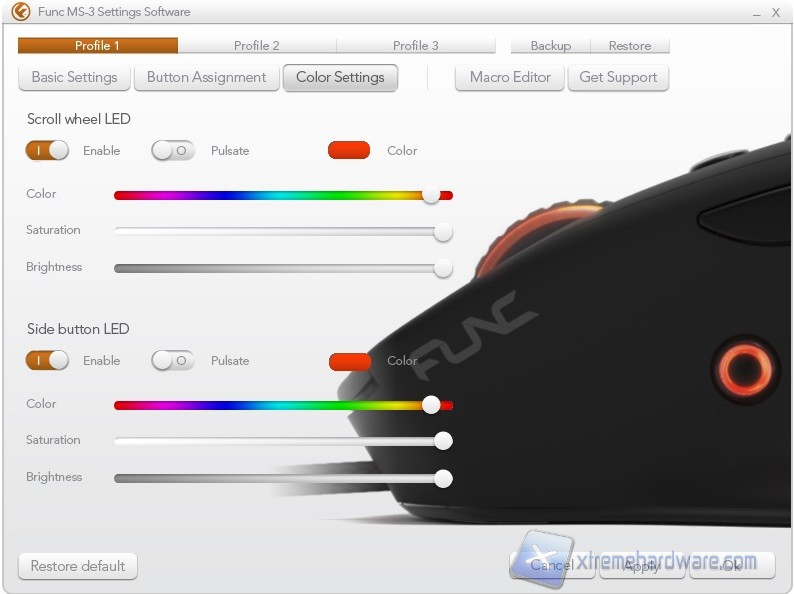
Task: Switch to Profile 2 tab
Action: [x=257, y=45]
